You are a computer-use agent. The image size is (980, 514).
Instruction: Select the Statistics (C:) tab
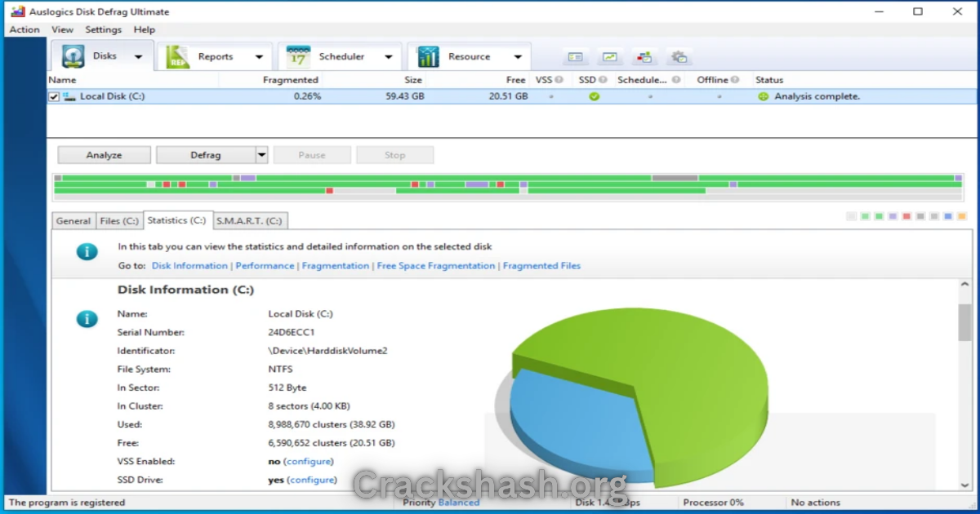point(177,220)
